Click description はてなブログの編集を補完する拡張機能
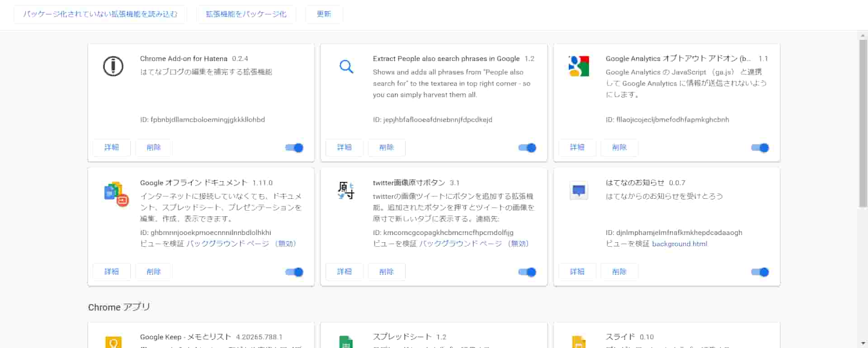This screenshot has width=868, height=348. [206, 72]
